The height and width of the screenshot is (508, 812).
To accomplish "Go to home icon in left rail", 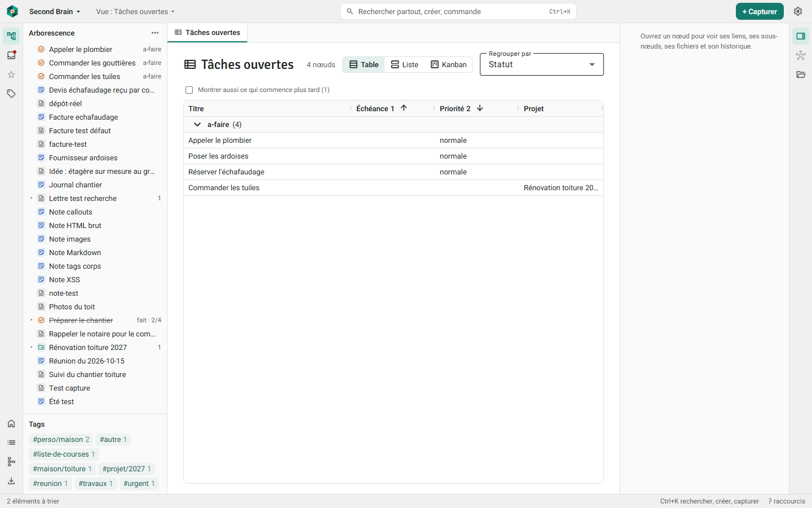I will pyautogui.click(x=11, y=423).
